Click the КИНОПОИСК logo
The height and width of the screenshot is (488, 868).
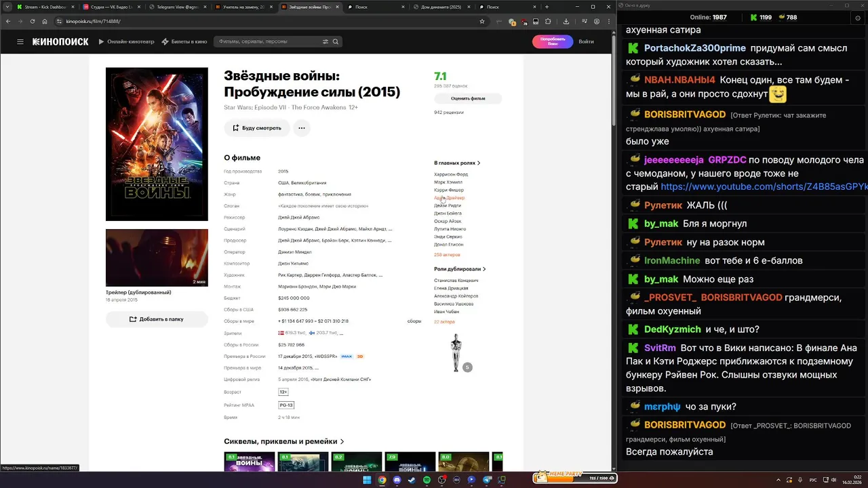pyautogui.click(x=60, y=41)
